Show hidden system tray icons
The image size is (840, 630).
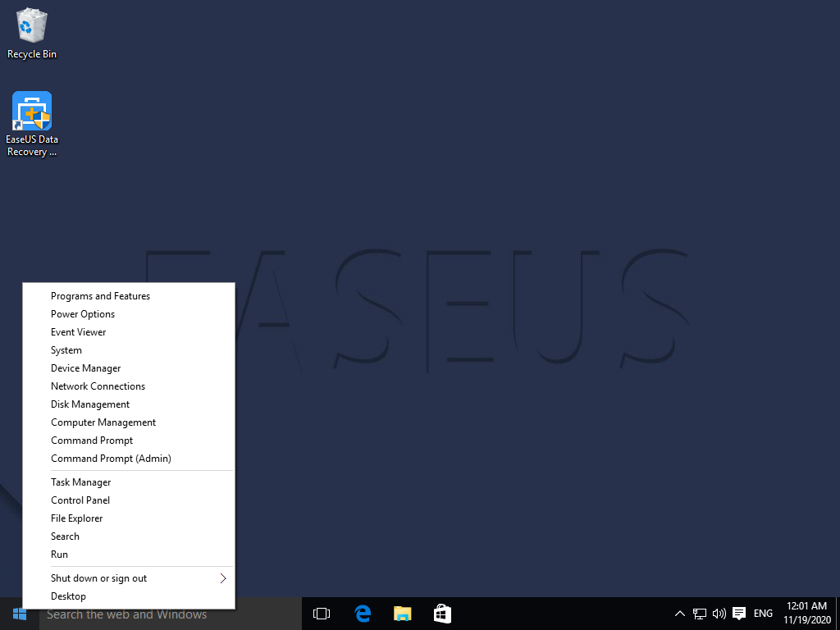tap(680, 614)
